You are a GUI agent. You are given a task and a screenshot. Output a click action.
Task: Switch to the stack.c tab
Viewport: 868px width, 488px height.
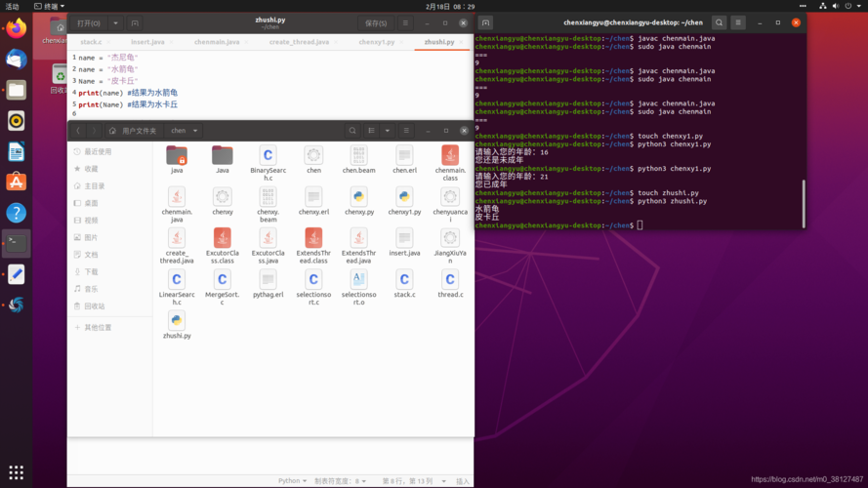point(91,42)
